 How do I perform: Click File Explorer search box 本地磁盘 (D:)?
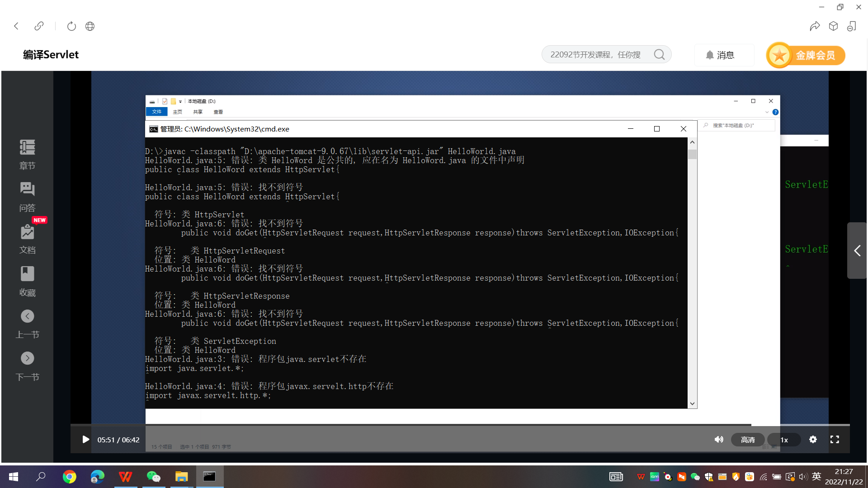pos(737,125)
